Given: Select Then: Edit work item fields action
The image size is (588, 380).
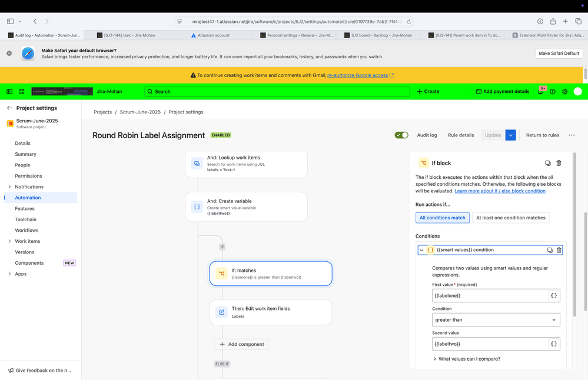Looking at the screenshot, I should 271,312.
